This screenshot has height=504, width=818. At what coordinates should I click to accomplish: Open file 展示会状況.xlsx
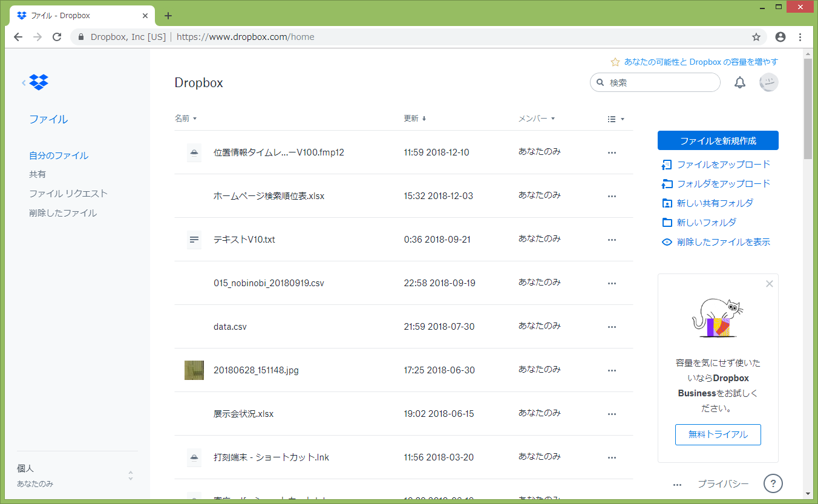[x=244, y=414]
